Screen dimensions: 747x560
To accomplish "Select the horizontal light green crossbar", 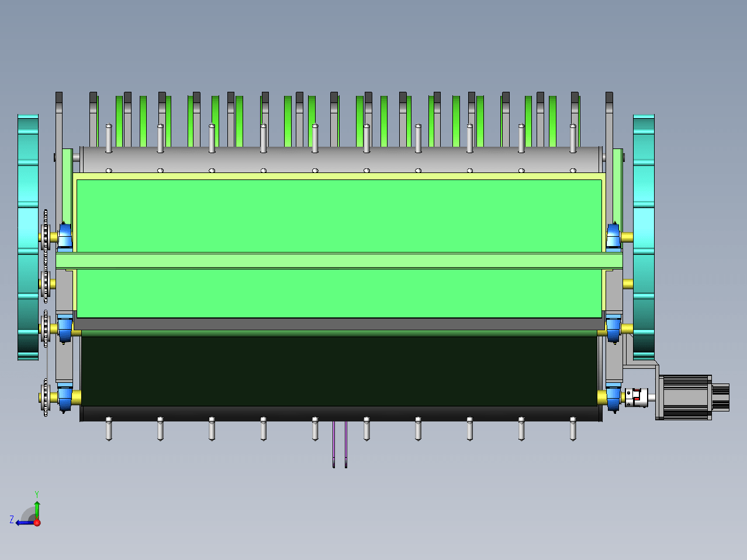I will click(x=339, y=261).
